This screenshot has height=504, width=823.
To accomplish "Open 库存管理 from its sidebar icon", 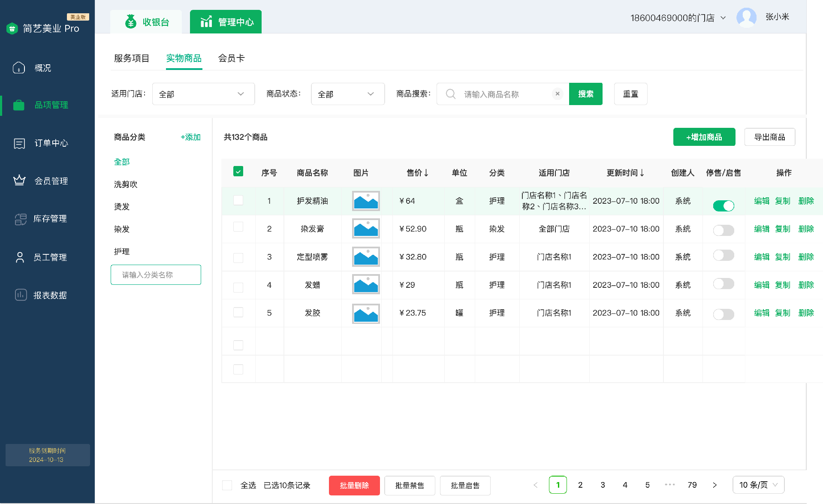I will tap(20, 219).
